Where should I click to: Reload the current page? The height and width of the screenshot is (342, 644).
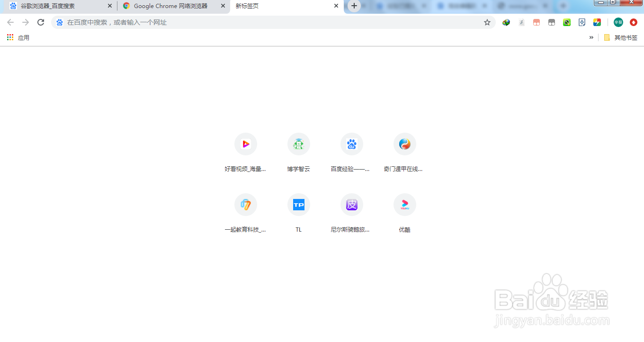(x=41, y=22)
